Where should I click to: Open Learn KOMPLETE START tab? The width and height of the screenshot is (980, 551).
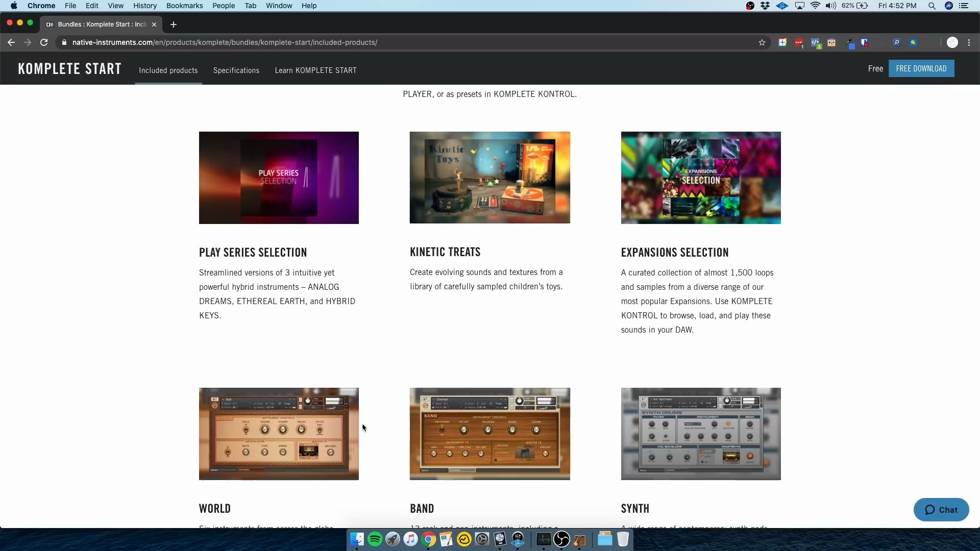(315, 70)
